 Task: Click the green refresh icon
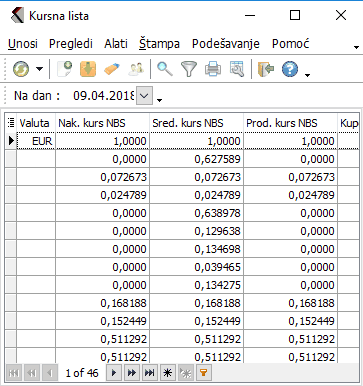pos(21,69)
